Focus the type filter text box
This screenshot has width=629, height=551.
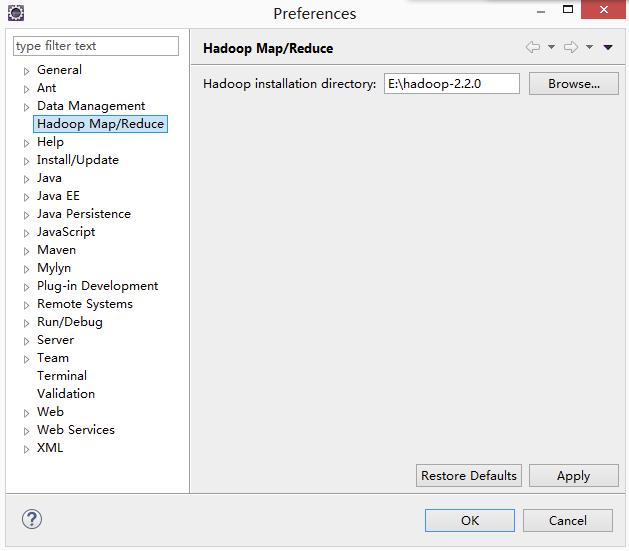tap(96, 46)
